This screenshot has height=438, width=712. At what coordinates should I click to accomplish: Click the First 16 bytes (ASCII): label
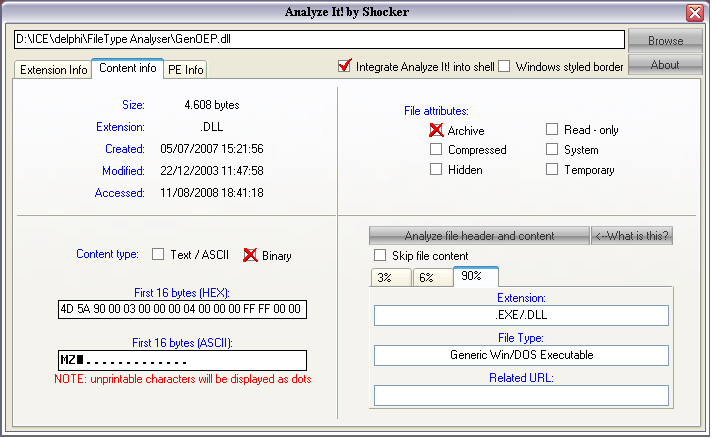182,343
